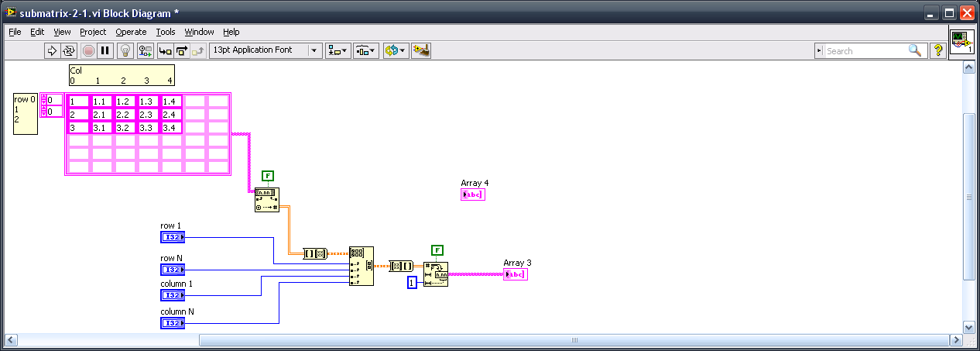Click the row 1 label text
Image resolution: width=980 pixels, height=351 pixels.
click(171, 226)
